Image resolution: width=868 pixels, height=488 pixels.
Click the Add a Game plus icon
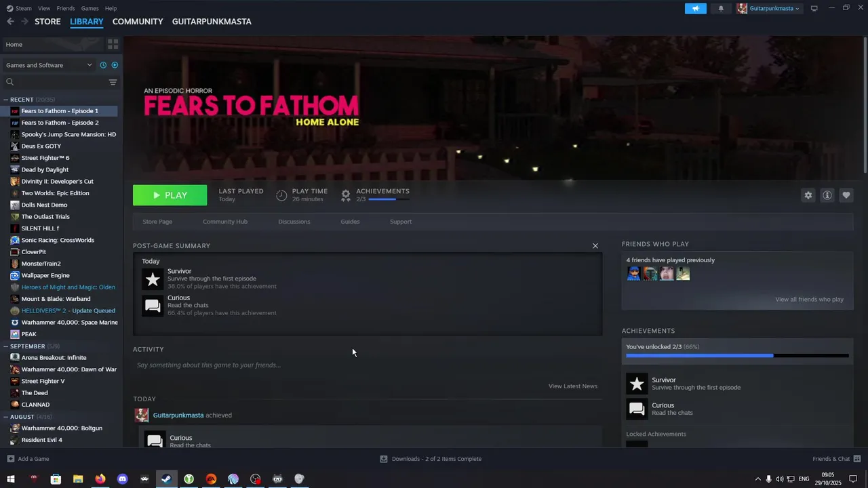[10, 459]
